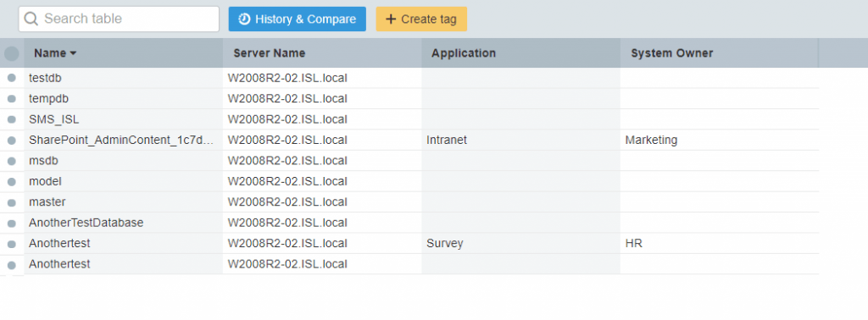Select the msdb row circle
The image size is (868, 320).
coord(12,161)
